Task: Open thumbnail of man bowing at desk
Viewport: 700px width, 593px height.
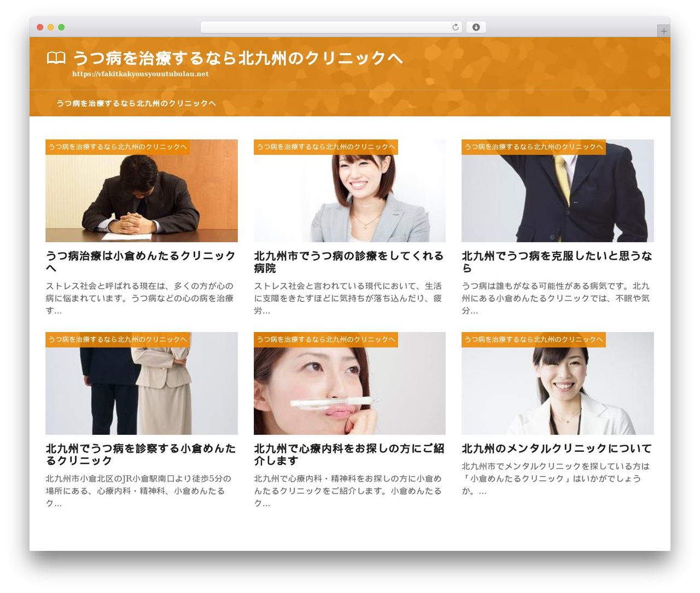Action: coord(142,190)
